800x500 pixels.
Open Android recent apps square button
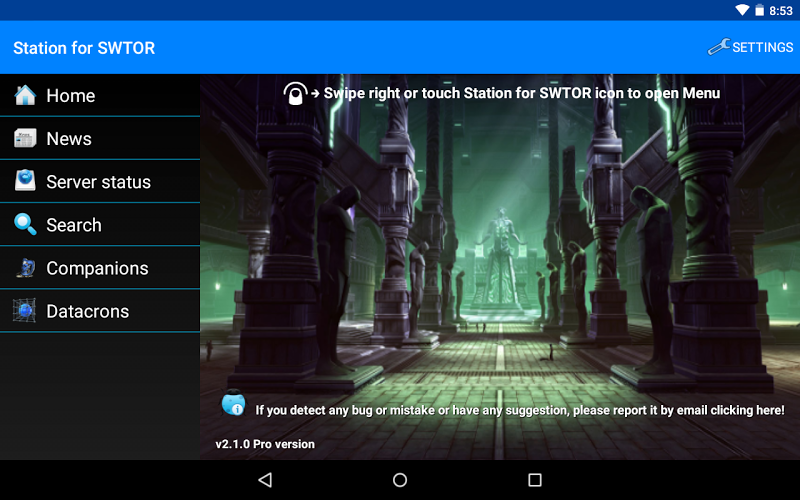click(535, 480)
